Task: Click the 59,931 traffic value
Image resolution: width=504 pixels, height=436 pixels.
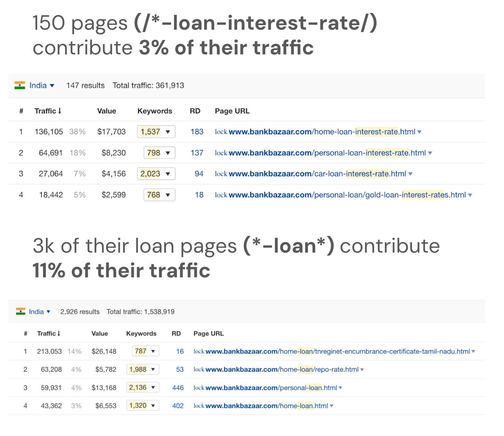Action: point(51,388)
